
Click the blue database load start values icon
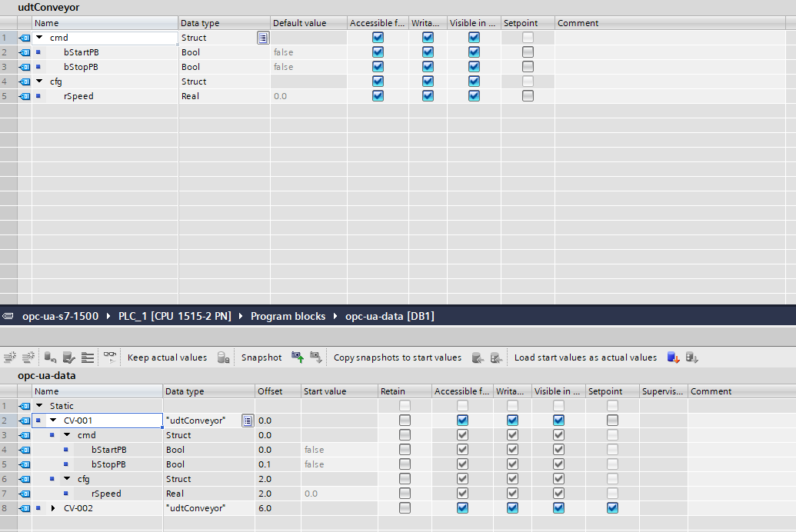pos(673,357)
